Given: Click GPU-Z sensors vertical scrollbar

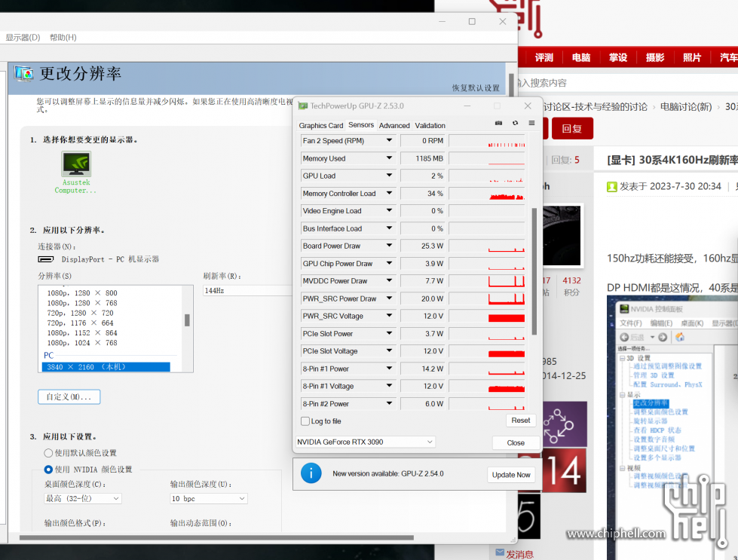Looking at the screenshot, I should [534, 271].
